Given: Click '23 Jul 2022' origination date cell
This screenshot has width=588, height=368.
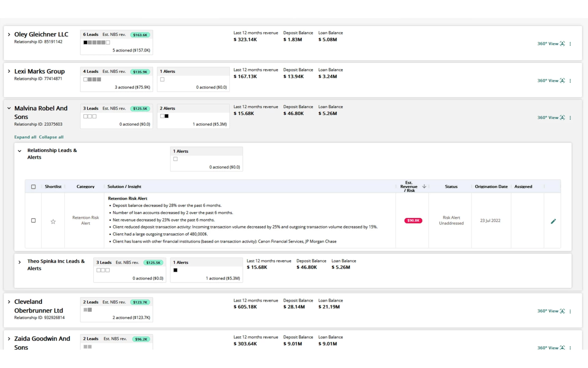Looking at the screenshot, I should click(490, 220).
